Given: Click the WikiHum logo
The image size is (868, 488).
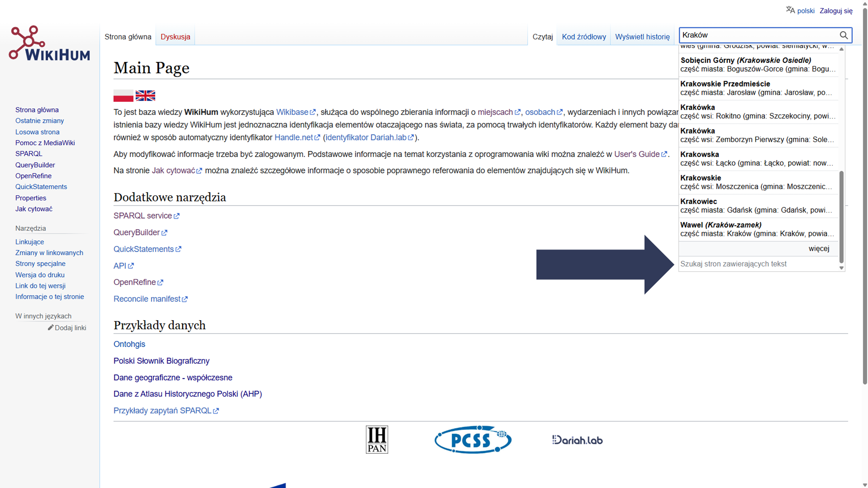Looking at the screenshot, I should tap(49, 43).
